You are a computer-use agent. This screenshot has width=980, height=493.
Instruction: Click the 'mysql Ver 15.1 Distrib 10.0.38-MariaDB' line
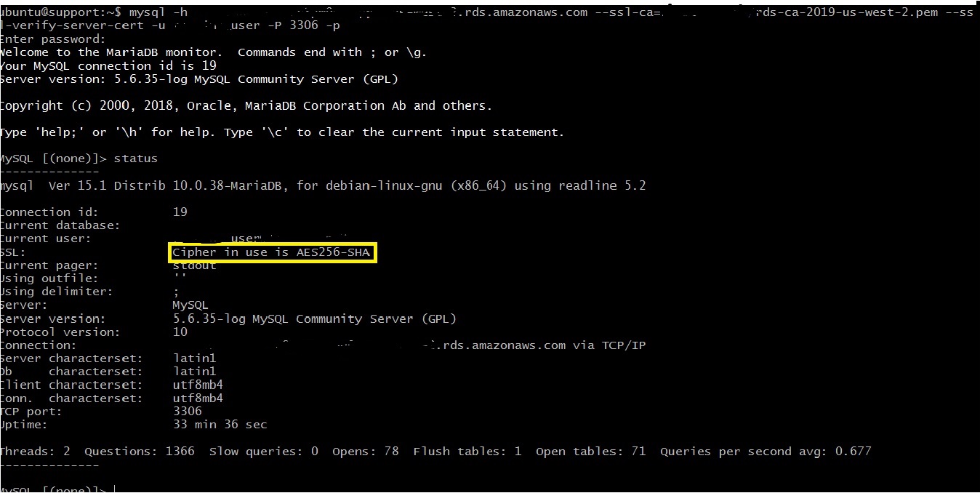click(323, 185)
